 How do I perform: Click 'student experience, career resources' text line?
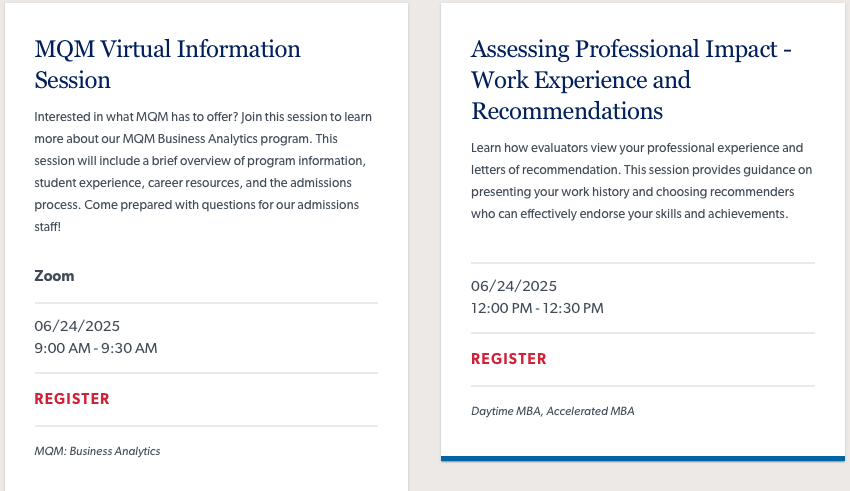point(193,183)
